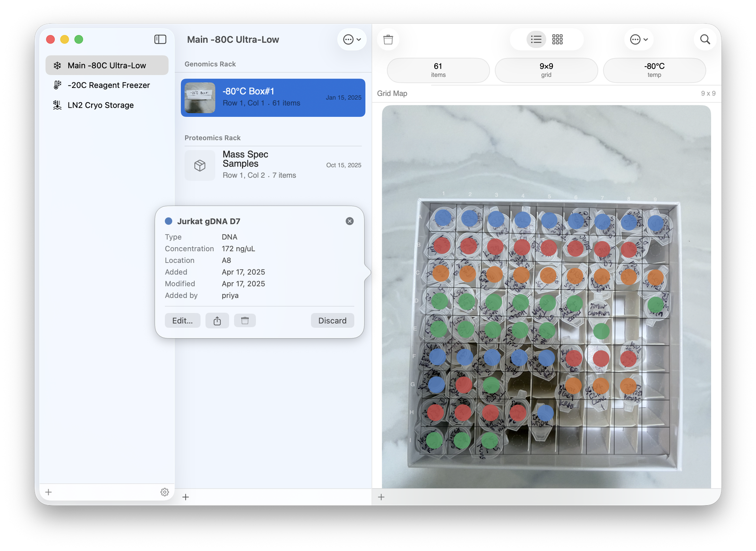Open the right pane more-options dropdown
This screenshot has width=756, height=551.
(639, 40)
